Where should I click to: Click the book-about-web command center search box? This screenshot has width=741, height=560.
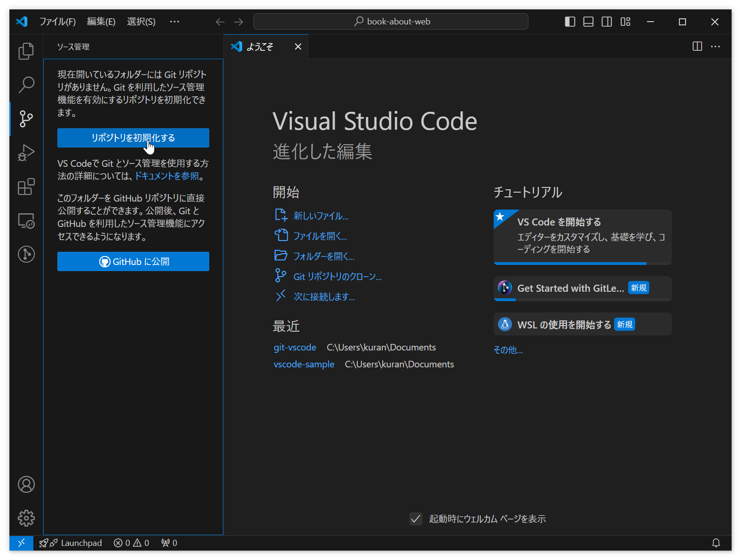pos(391,22)
